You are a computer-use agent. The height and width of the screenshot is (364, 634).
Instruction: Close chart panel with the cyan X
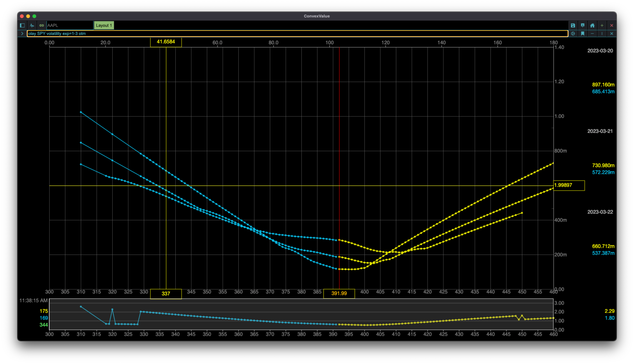tap(612, 34)
